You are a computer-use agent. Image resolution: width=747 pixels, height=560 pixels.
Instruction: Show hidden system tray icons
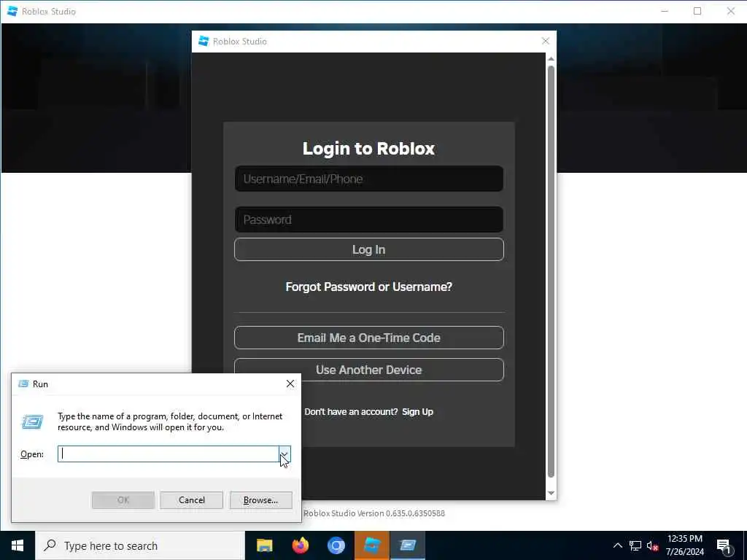[x=617, y=545]
